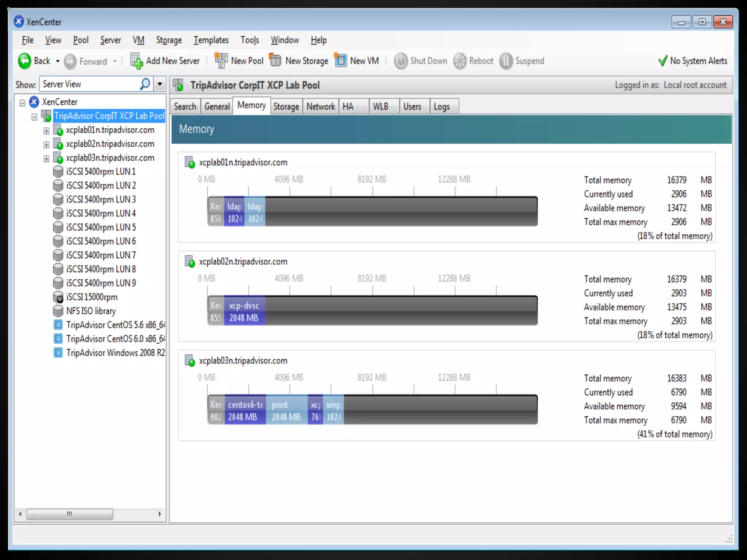Open the Server View dropdown arrow
Viewport: 747px width, 560px height.
pyautogui.click(x=159, y=84)
